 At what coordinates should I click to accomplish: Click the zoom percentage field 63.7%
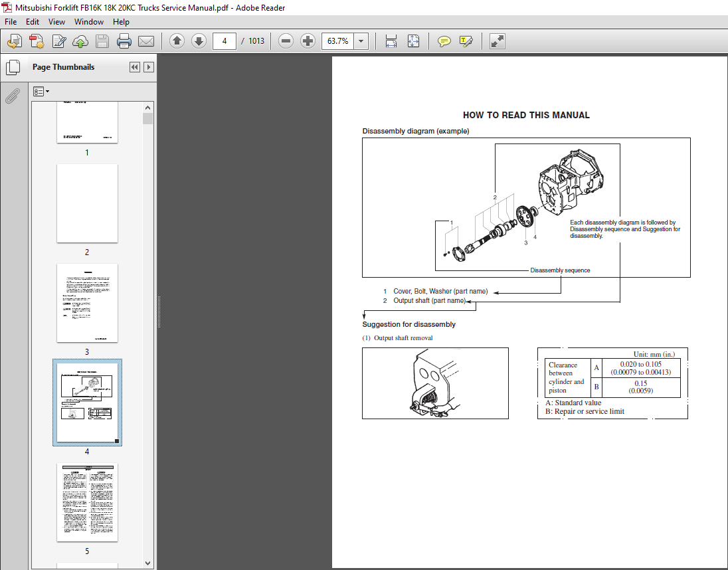338,41
